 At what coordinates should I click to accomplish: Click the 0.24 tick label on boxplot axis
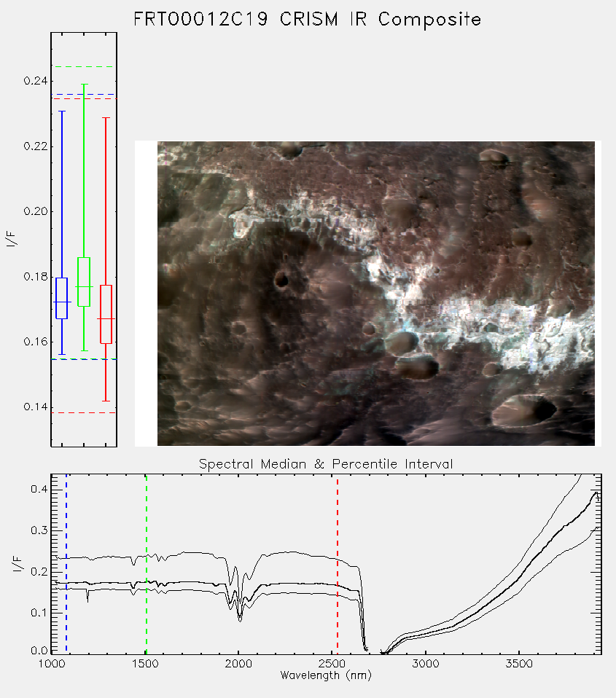(x=36, y=81)
